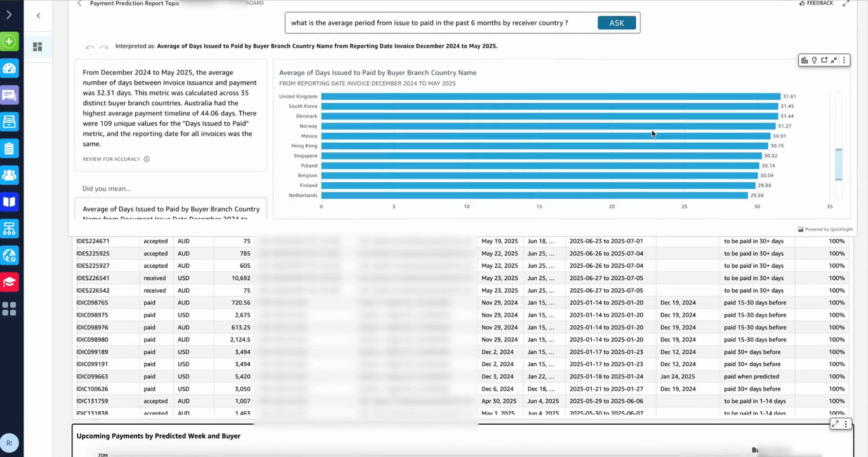Maximize the Upcoming Payments visual
Viewport: 868px width, 457px height.
coord(835,424)
